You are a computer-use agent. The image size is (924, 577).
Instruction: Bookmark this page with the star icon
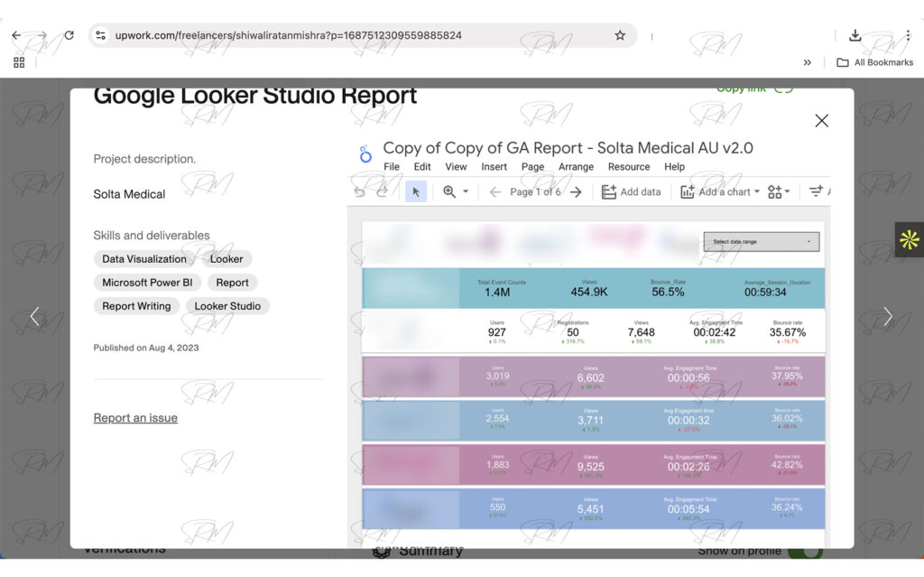(620, 35)
